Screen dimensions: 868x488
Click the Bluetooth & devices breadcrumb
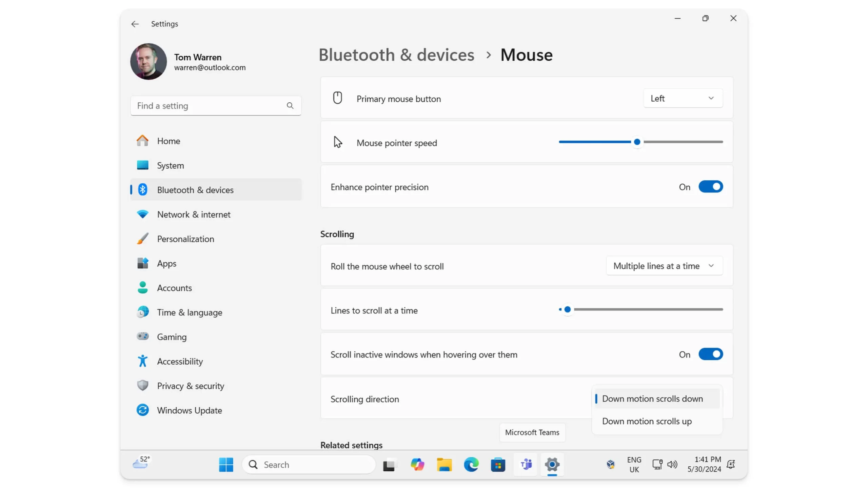pyautogui.click(x=396, y=55)
